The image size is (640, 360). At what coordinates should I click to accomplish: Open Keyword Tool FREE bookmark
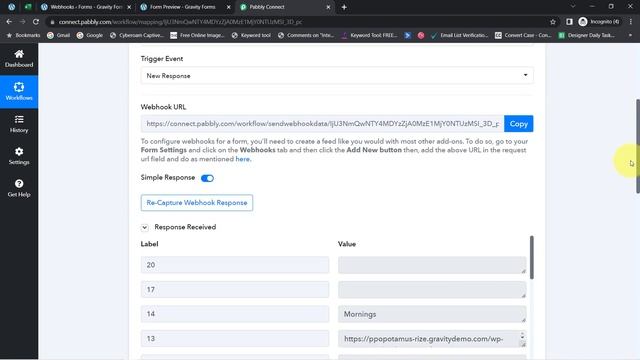pos(369,35)
